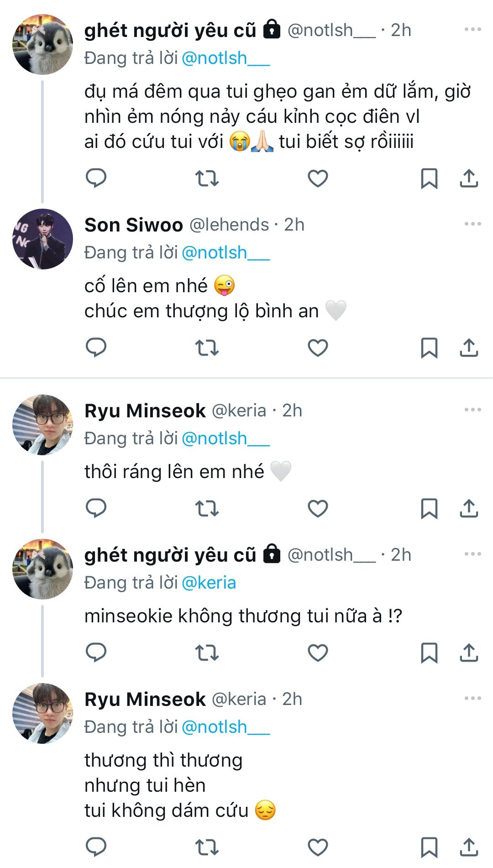The height and width of the screenshot is (868, 493).
Task: Open more options on Keria's last tweet
Action: pos(472,699)
